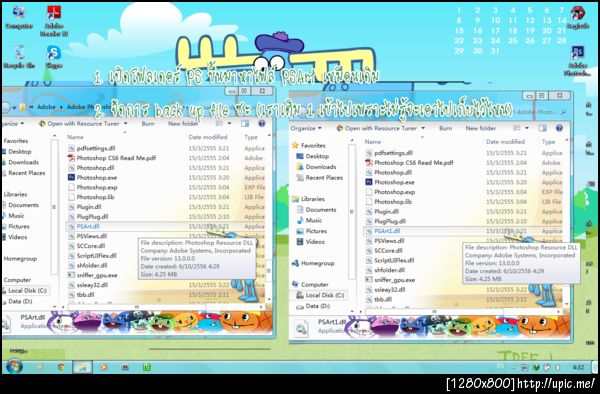This screenshot has height=394, width=600.
Task: Toggle preview pane in left Explorer window
Action: [x=245, y=123]
